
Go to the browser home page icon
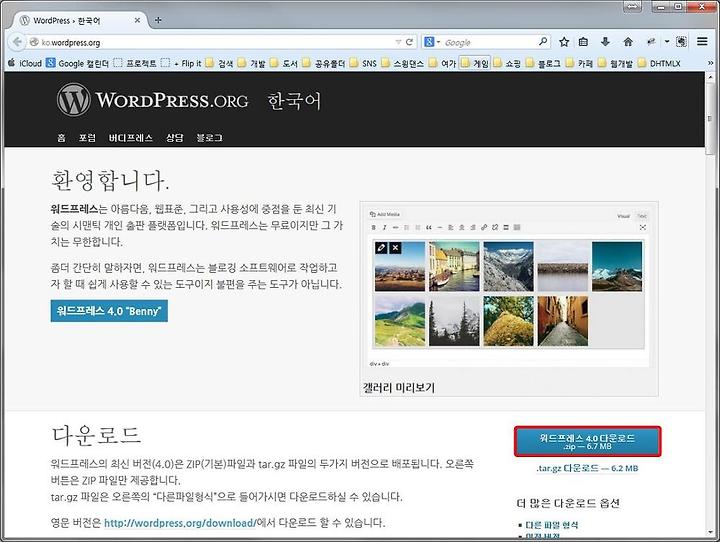click(628, 42)
